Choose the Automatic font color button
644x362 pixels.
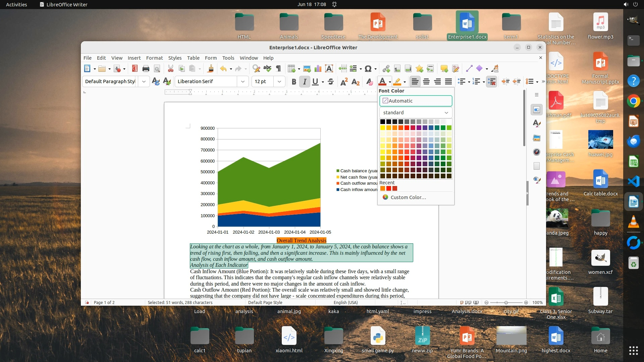(416, 101)
